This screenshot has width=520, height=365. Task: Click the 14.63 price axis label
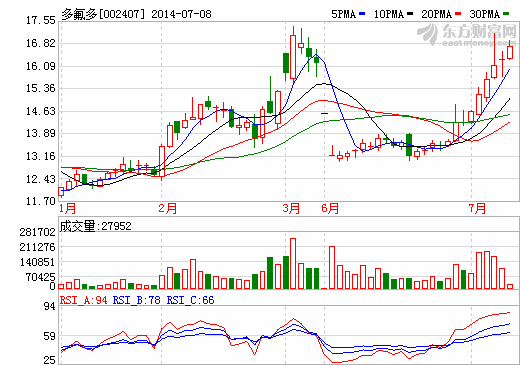[x=41, y=111]
